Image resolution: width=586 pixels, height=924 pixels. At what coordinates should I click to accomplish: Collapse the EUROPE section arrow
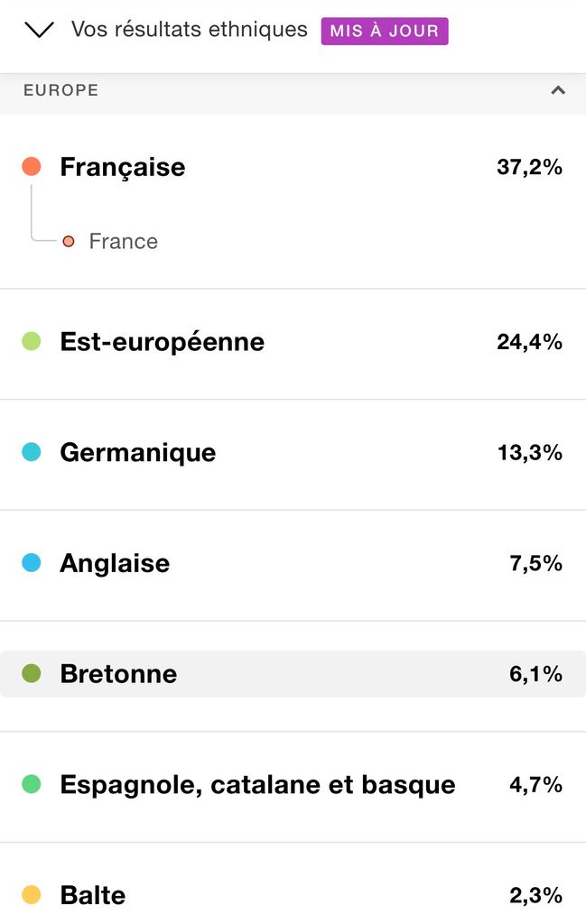(558, 90)
